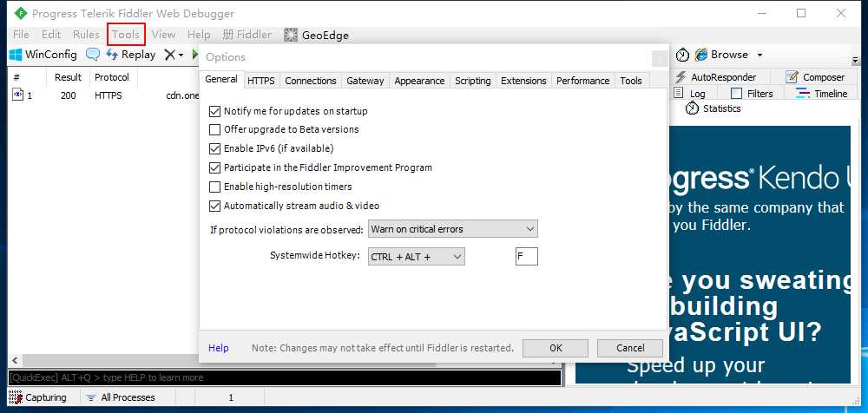Switch to Scripting options tab
This screenshot has height=413, width=868.
tap(473, 81)
